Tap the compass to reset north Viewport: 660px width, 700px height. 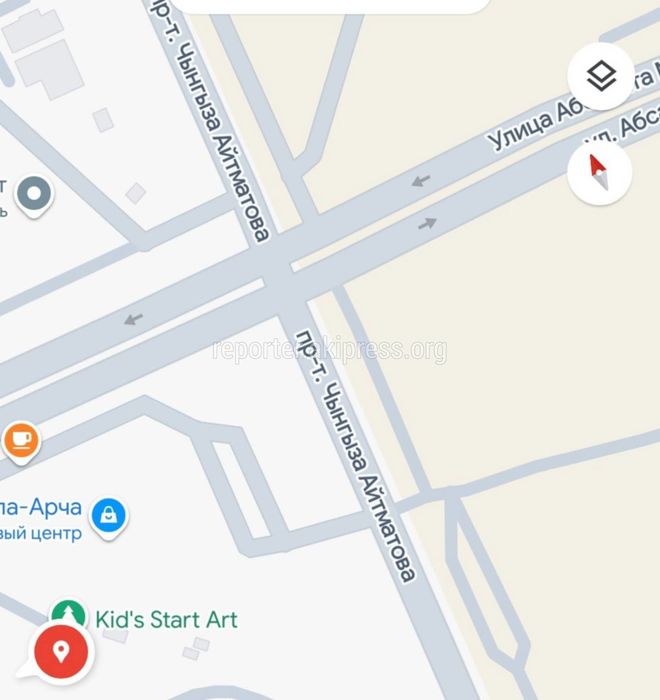click(x=599, y=172)
